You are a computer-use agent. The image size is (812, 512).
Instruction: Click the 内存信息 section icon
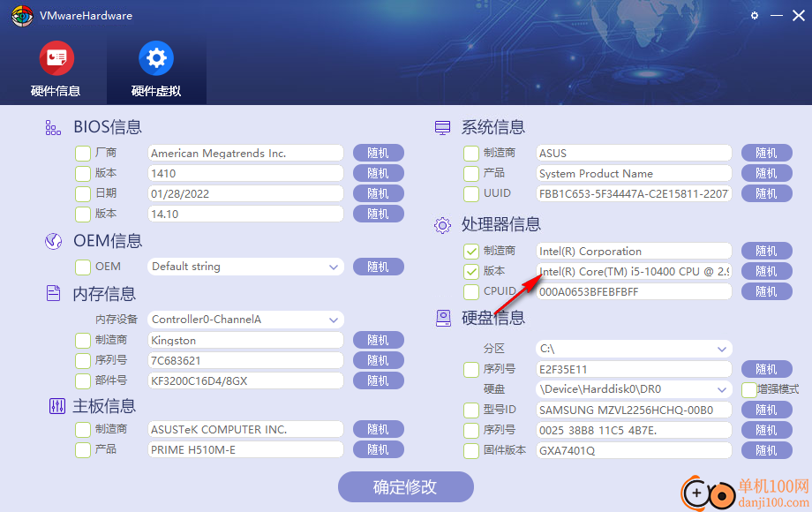(x=53, y=293)
